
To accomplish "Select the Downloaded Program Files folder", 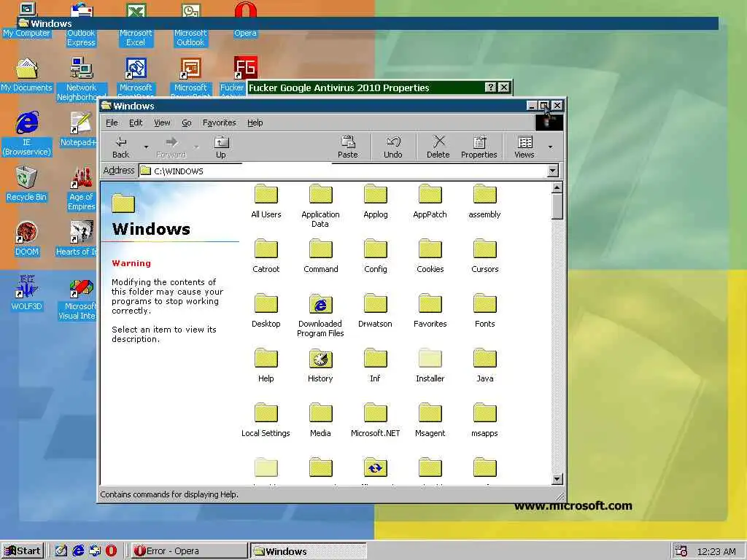I will (x=320, y=315).
